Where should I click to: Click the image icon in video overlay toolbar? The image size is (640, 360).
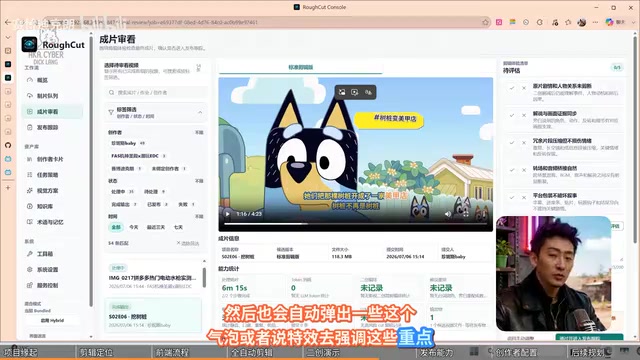tap(342, 92)
